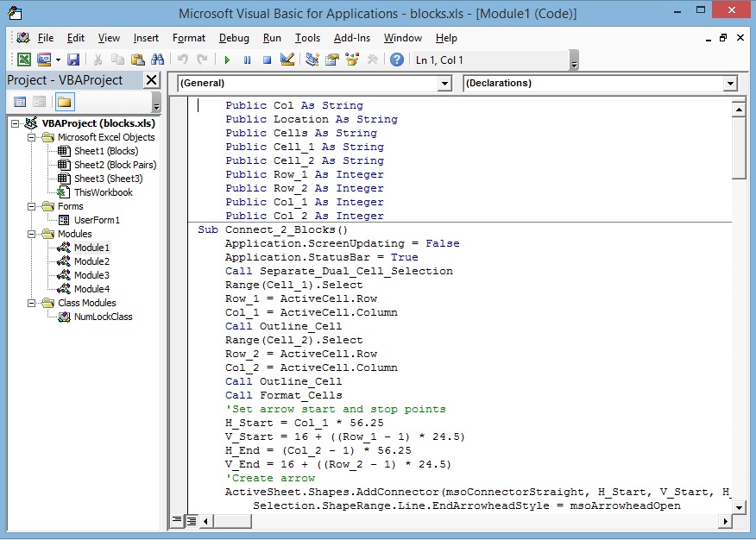Open the Edit menu
This screenshot has height=540, width=756.
[x=76, y=38]
